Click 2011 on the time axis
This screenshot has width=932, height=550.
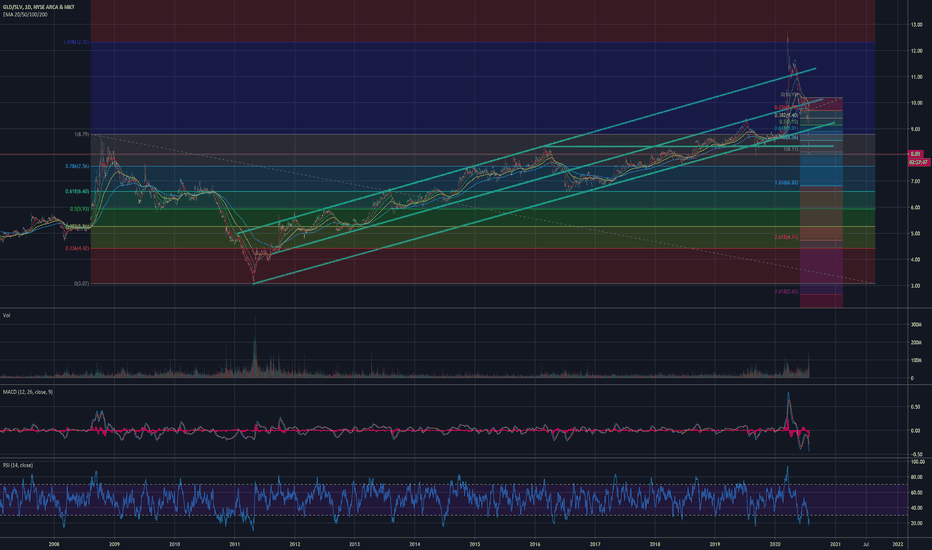click(x=234, y=544)
